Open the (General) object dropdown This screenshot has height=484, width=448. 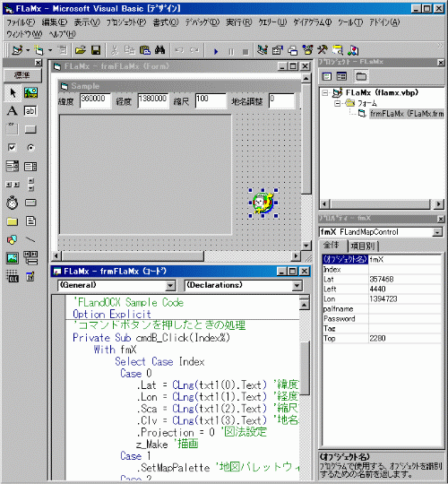coord(170,286)
